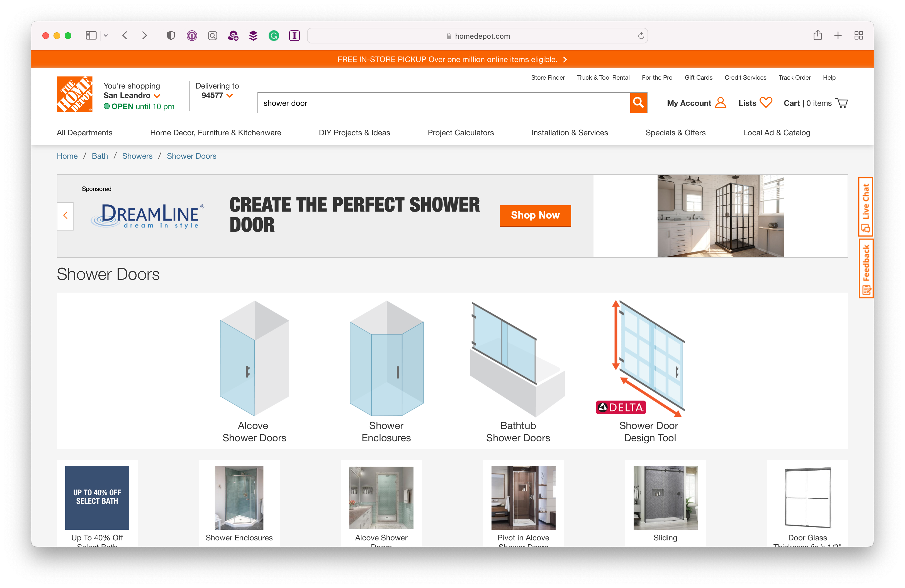
Task: Click Track Order link
Action: 794,77
